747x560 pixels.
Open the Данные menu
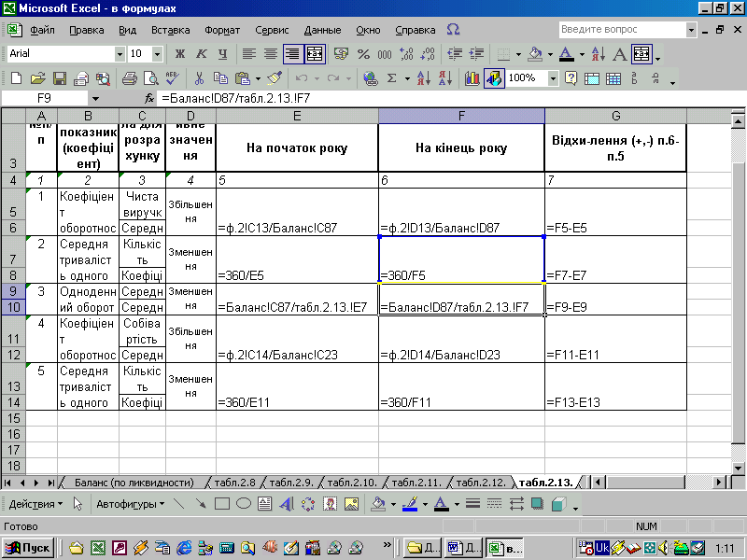pyautogui.click(x=322, y=30)
